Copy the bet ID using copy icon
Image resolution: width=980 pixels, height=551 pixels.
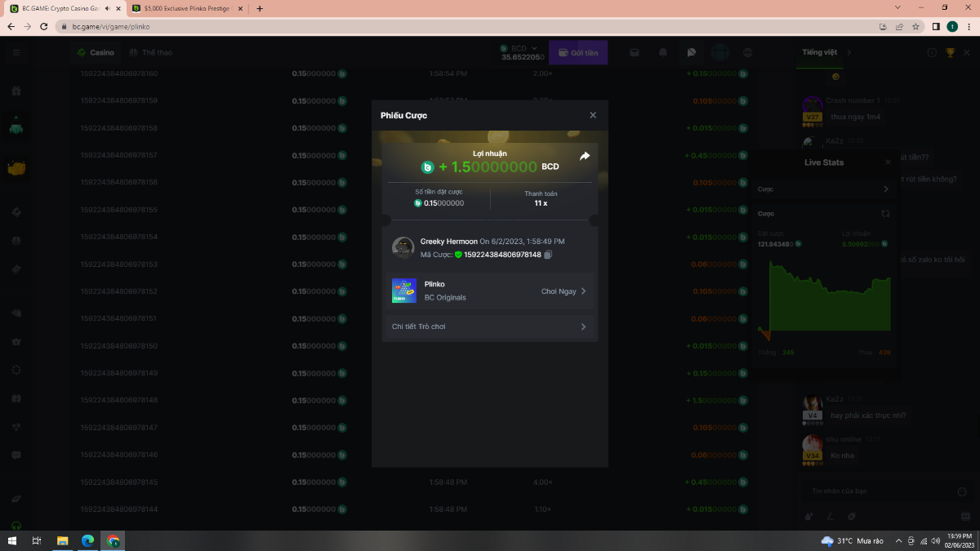[548, 255]
